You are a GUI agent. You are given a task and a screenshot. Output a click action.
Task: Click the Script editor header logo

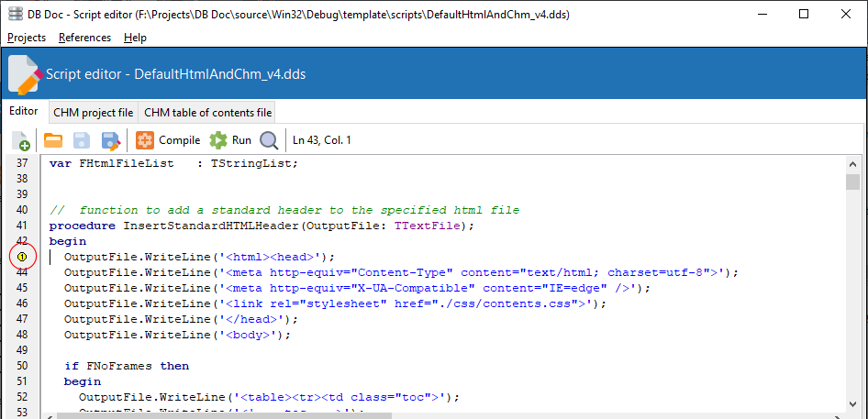(24, 73)
